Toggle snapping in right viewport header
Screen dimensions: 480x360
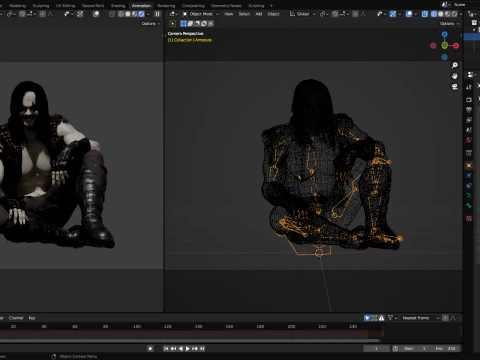click(x=335, y=14)
